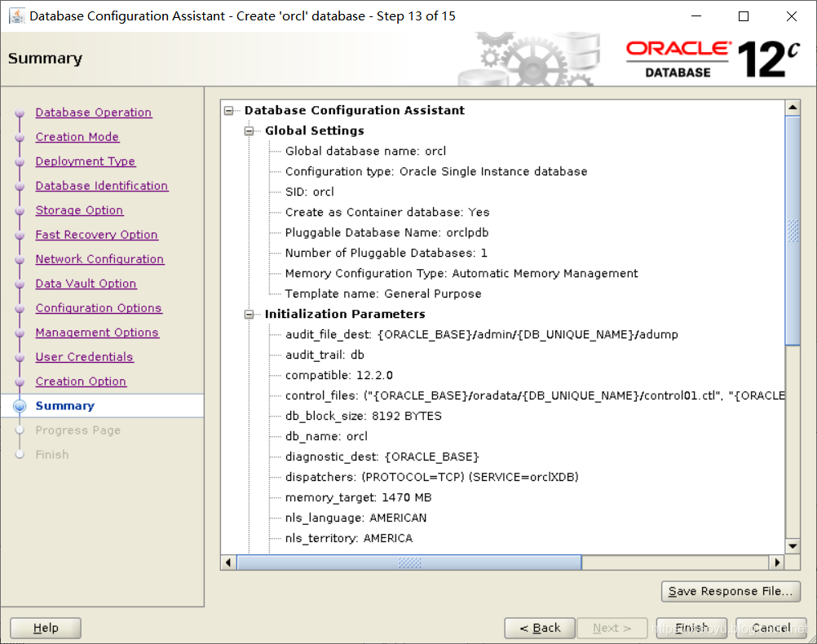This screenshot has width=817, height=644.
Task: Go back with the Back button
Action: pos(540,628)
